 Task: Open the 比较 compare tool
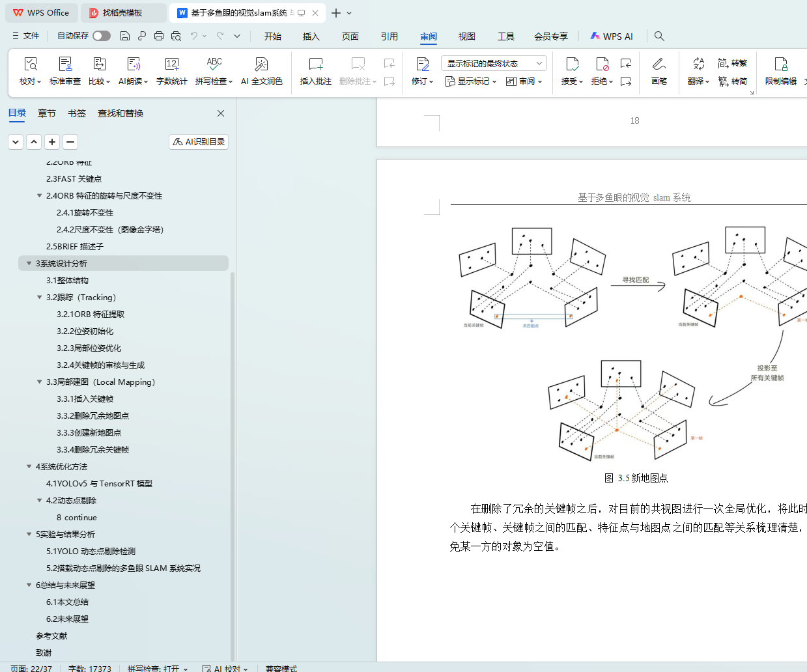(x=100, y=71)
